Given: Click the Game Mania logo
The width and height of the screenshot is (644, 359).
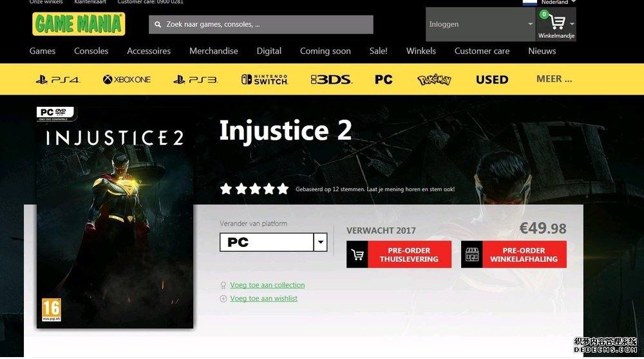Looking at the screenshot, I should coord(79,24).
